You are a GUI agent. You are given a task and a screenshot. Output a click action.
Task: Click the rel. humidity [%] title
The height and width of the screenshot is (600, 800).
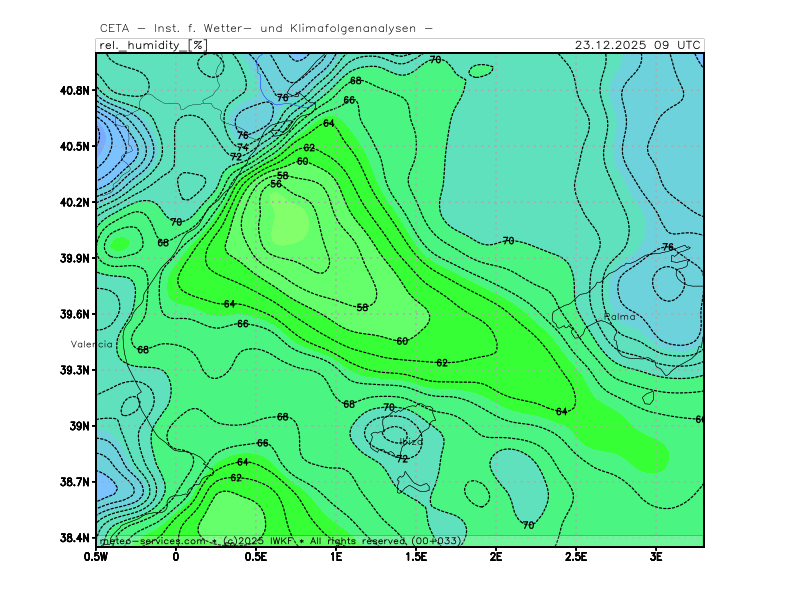click(x=152, y=45)
